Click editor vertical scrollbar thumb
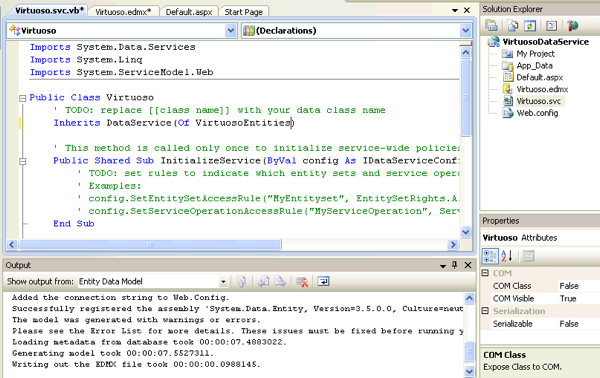 (465, 97)
